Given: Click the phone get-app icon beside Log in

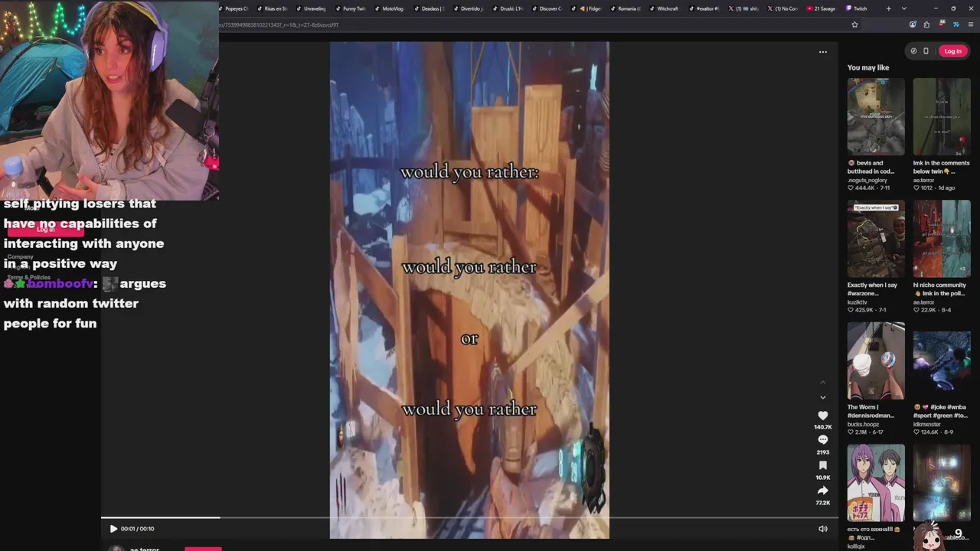Looking at the screenshot, I should [926, 51].
